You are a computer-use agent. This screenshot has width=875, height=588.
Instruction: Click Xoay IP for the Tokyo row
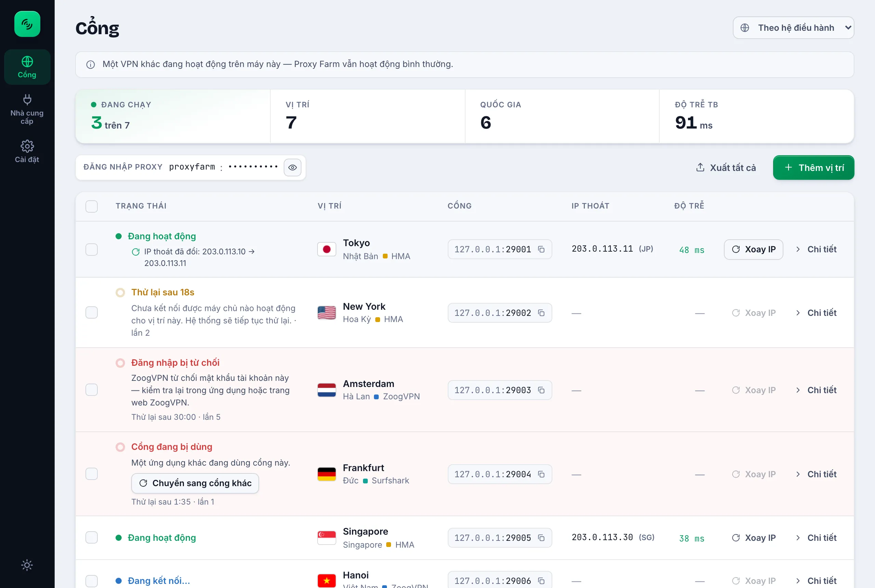tap(753, 249)
